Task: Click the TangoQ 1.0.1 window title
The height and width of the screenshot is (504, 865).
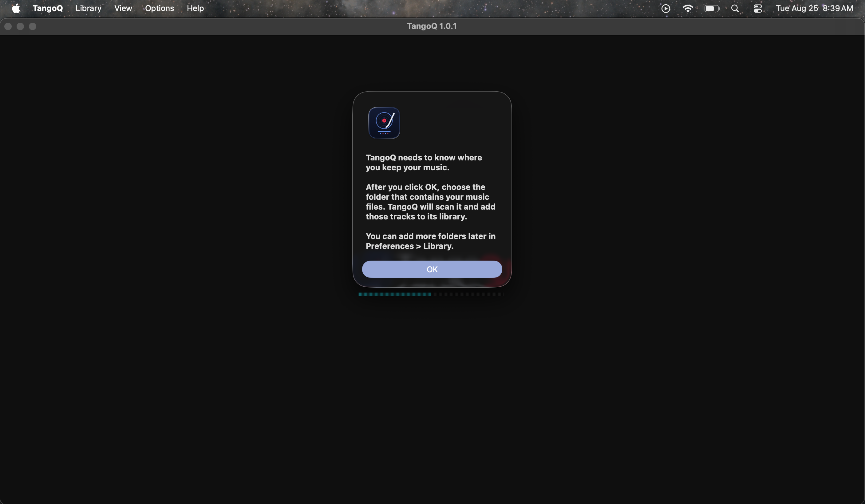Action: (x=432, y=26)
